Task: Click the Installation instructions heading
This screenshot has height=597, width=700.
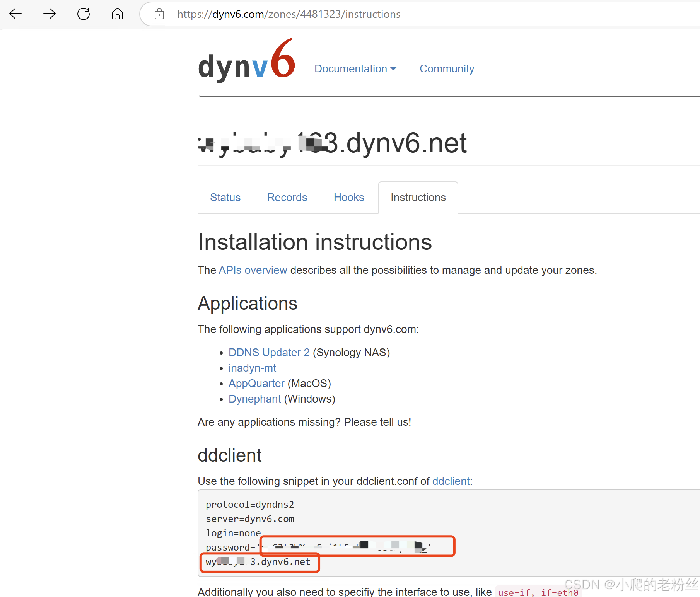Action: (x=315, y=242)
